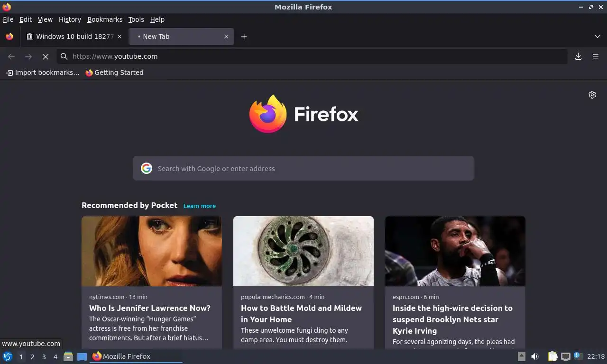
Task: Open the mold and mildew drain thumbnail
Action: click(303, 251)
